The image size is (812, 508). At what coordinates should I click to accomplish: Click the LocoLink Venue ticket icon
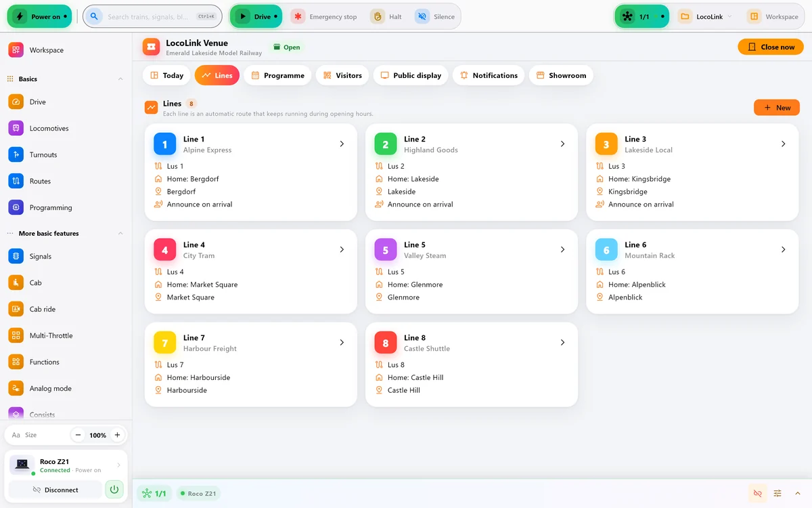coord(152,47)
